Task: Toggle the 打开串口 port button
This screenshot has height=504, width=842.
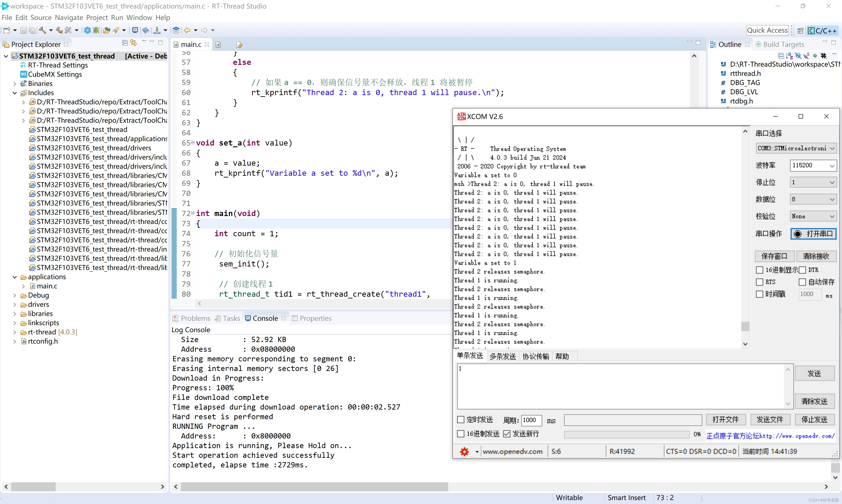Action: pyautogui.click(x=813, y=234)
